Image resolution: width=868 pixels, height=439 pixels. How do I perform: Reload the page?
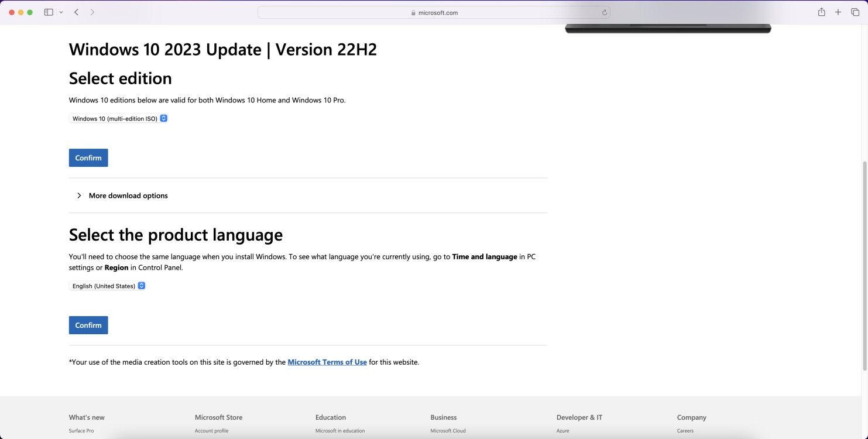click(x=604, y=12)
